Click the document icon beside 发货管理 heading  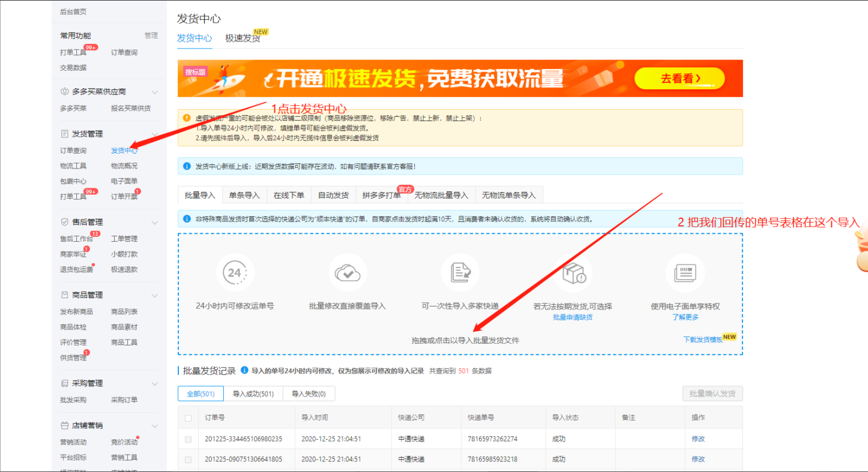(x=65, y=134)
